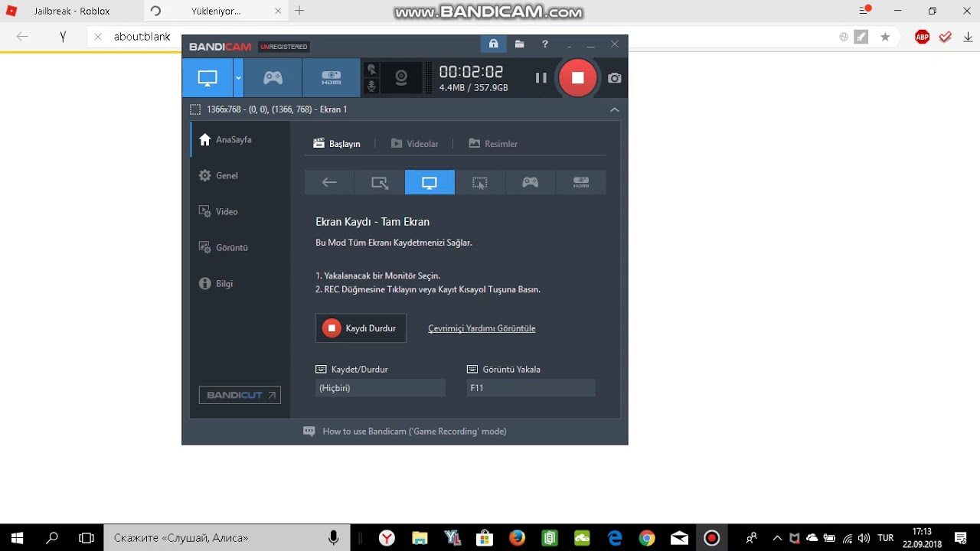
Task: Open Google Chrome from taskbar
Action: [x=647, y=538]
